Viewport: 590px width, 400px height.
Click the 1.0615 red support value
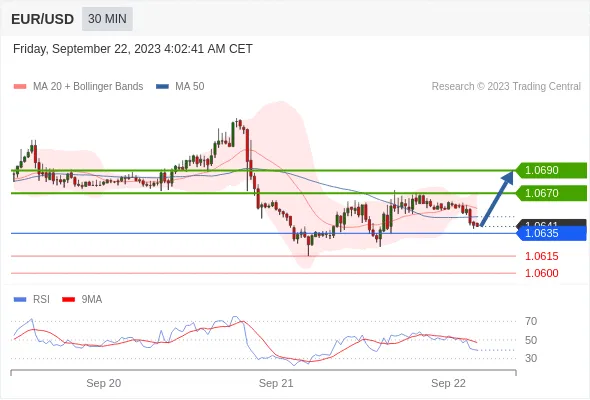pyautogui.click(x=541, y=257)
